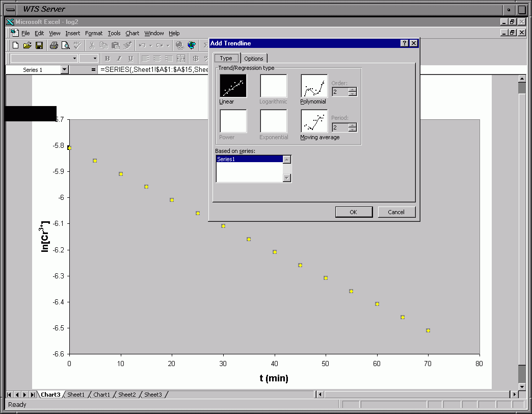Open the Chart menu
Viewport: 532px width, 414px height.
132,33
